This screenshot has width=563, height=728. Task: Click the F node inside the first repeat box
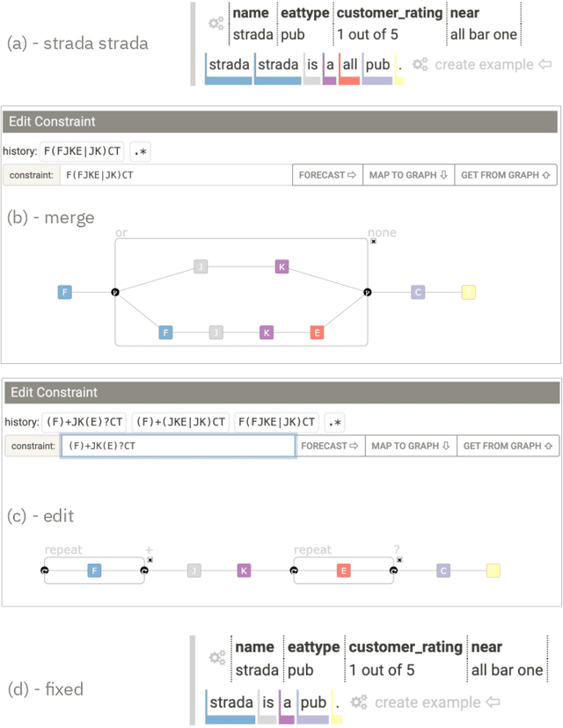pyautogui.click(x=94, y=571)
